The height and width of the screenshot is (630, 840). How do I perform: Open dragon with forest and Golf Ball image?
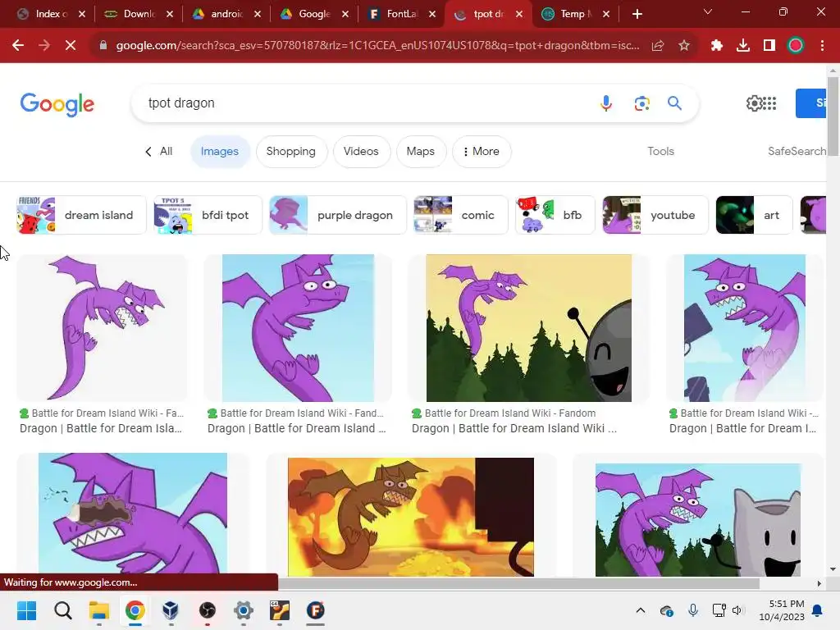click(x=529, y=328)
